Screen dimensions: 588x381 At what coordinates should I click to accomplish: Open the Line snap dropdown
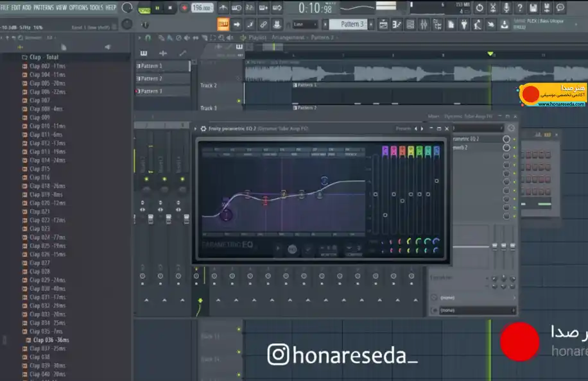305,25
